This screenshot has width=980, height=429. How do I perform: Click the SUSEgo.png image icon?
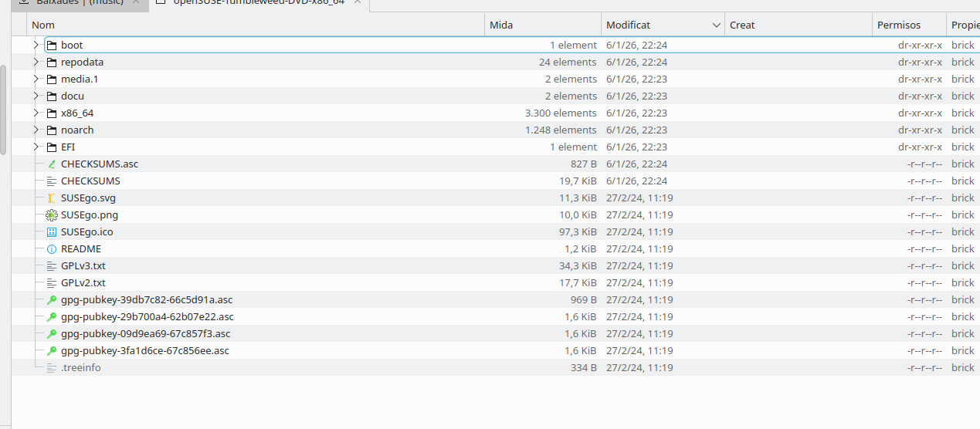pos(52,215)
